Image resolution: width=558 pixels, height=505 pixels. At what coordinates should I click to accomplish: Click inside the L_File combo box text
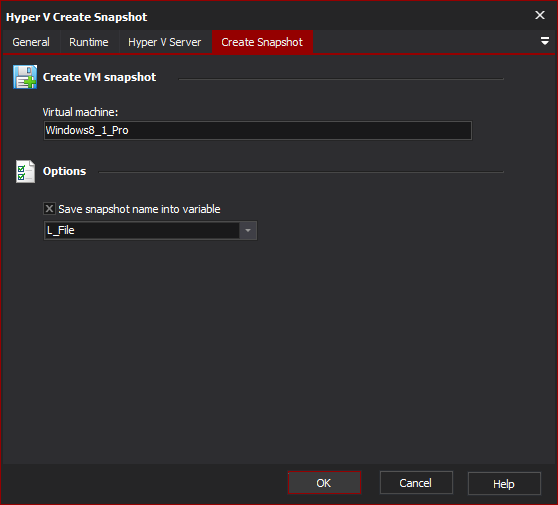click(142, 230)
